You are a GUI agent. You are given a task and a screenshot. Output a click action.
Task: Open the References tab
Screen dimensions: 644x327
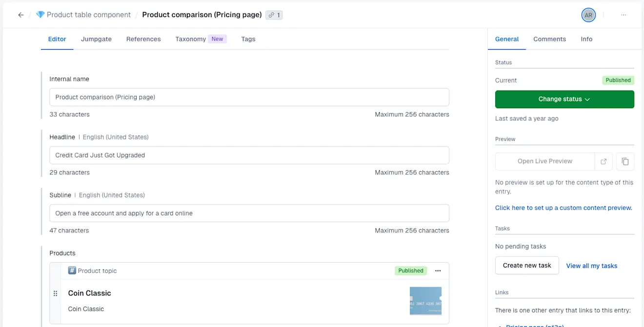click(x=143, y=39)
